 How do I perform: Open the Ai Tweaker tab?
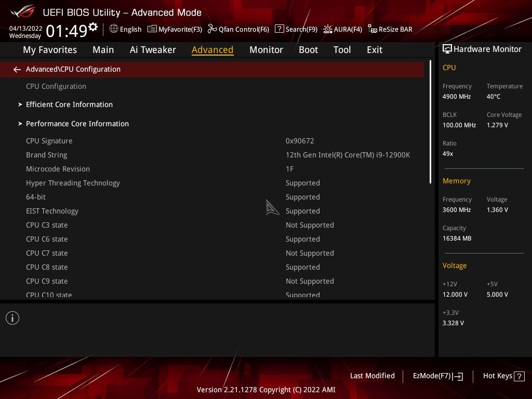coord(153,50)
